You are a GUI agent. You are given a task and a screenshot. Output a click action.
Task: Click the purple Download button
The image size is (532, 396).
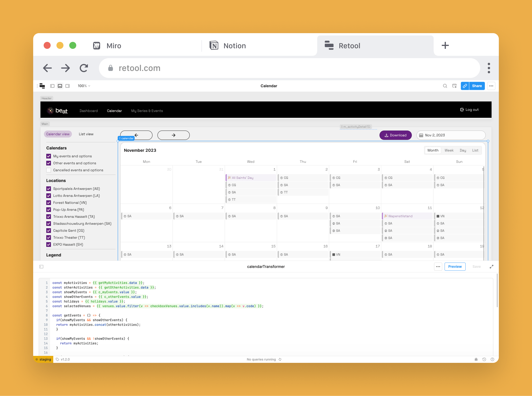click(x=396, y=135)
